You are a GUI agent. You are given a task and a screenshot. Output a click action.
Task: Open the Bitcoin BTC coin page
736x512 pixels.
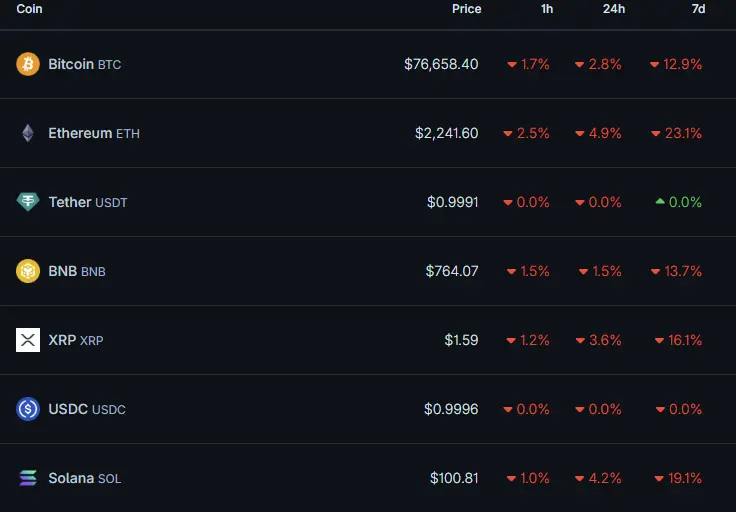click(84, 64)
